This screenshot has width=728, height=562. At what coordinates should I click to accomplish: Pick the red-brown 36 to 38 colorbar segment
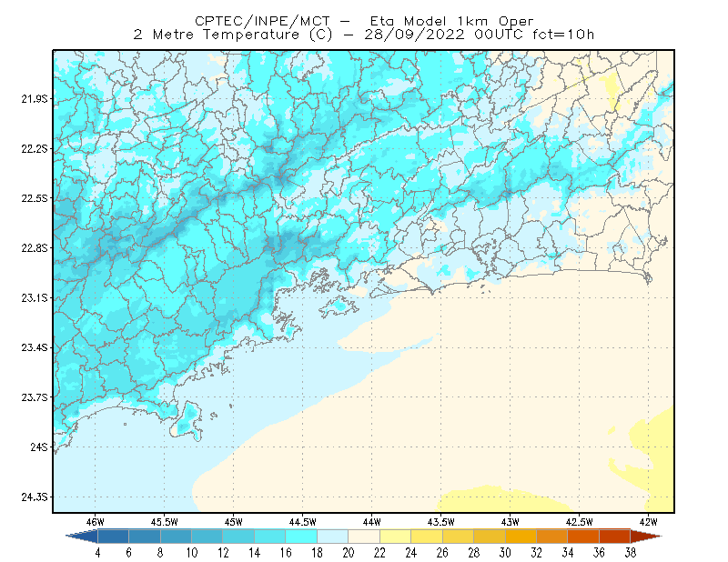pos(615,537)
